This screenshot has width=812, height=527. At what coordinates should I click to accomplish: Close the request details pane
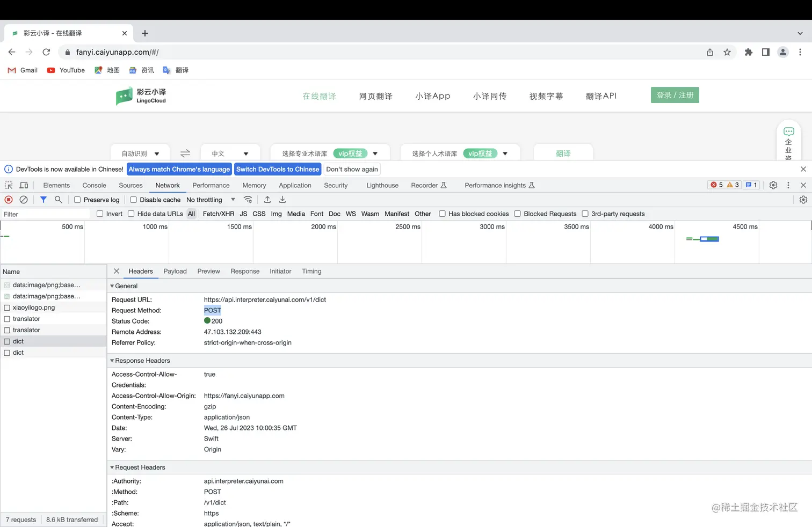117,271
